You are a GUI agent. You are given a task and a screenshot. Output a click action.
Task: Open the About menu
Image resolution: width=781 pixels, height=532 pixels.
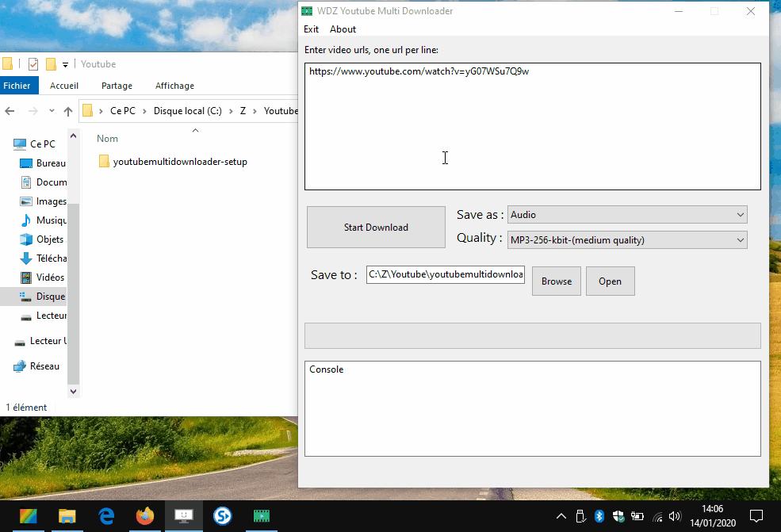coord(343,29)
